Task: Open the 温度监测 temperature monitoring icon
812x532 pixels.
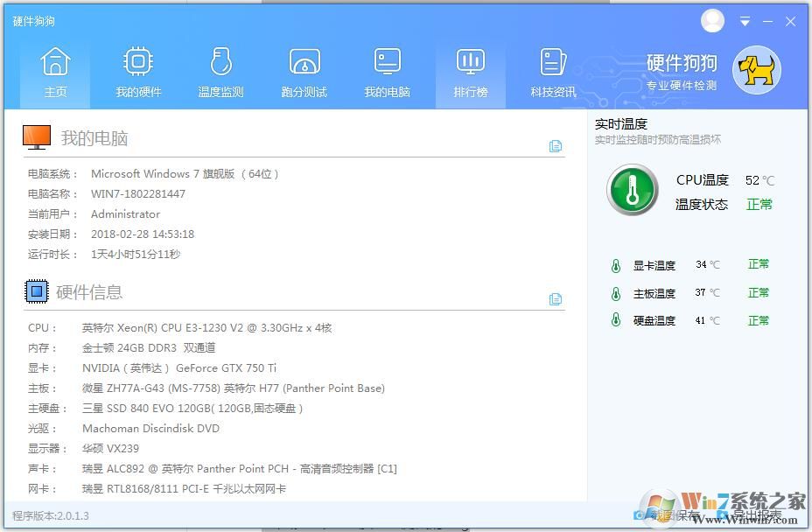Action: click(x=220, y=70)
